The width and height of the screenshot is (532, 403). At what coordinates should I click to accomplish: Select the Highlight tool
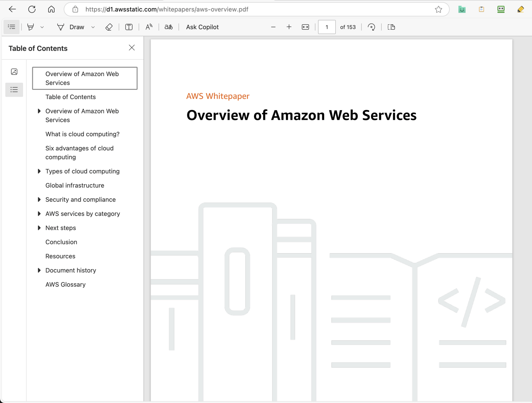30,27
